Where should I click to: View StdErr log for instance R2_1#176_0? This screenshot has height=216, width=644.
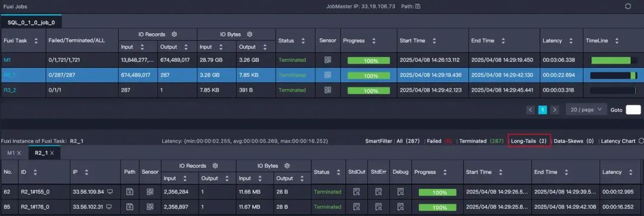[379, 206]
